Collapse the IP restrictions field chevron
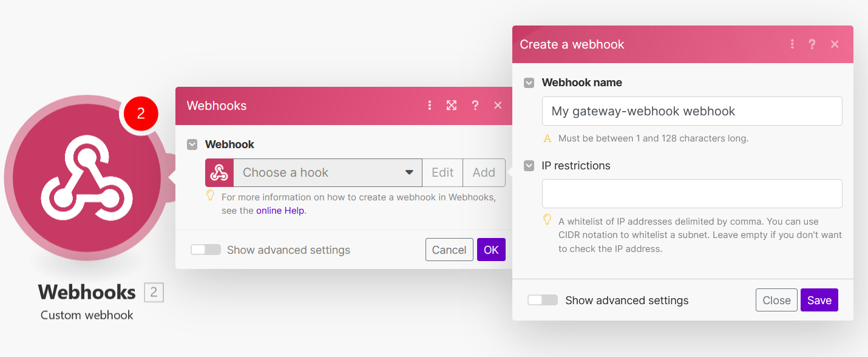 tap(529, 166)
